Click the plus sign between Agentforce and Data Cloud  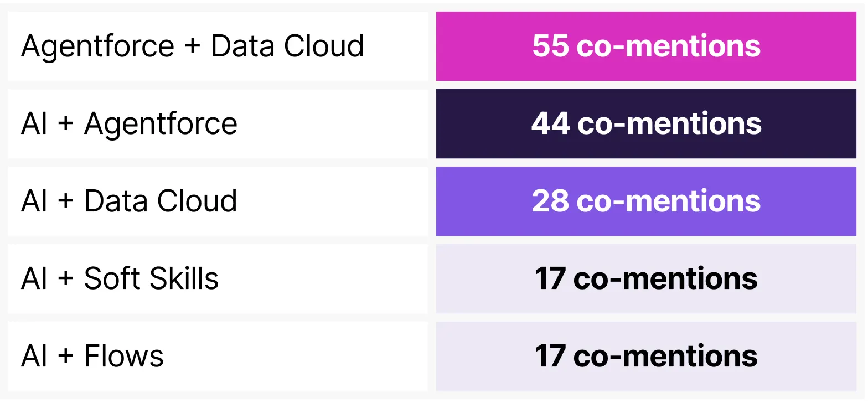click(193, 46)
